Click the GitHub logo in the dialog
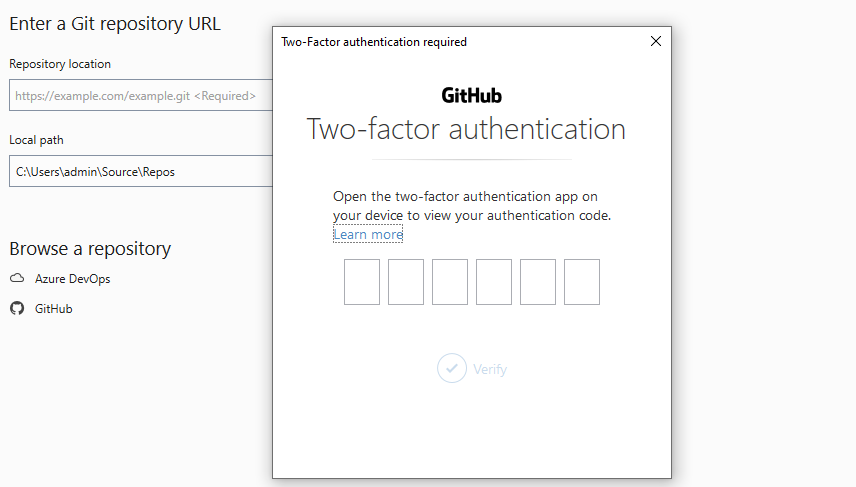Screen dimensions: 856x487 (472, 96)
